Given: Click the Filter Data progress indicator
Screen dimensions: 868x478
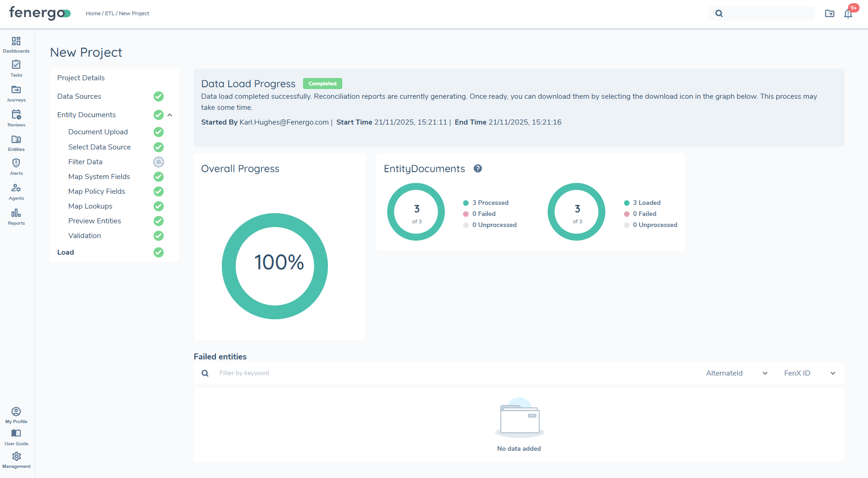Looking at the screenshot, I should tap(159, 162).
